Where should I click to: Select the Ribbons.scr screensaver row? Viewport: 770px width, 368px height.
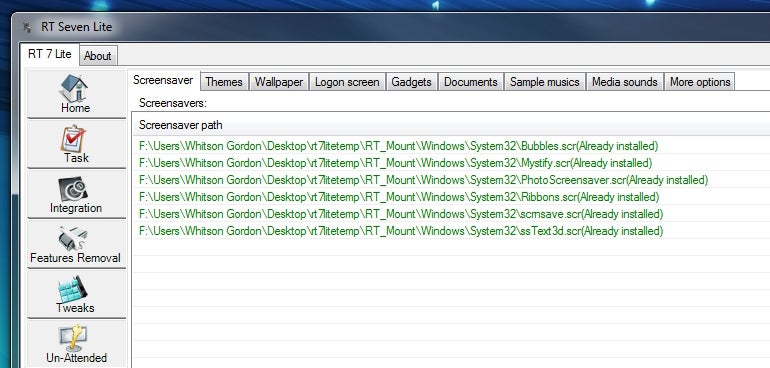[x=451, y=197]
